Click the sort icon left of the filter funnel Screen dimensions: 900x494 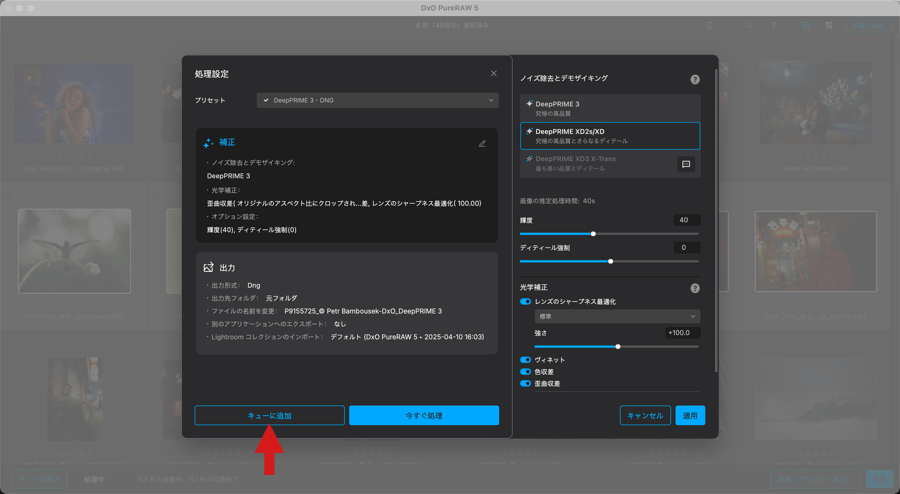749,25
